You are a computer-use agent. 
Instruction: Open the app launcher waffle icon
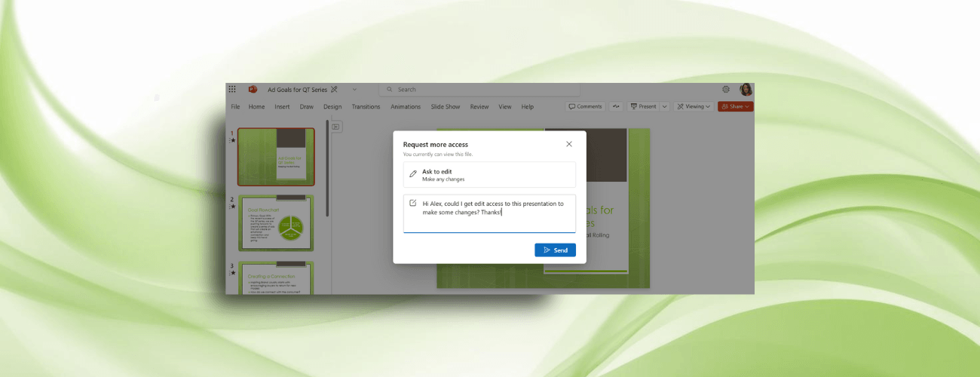click(x=232, y=89)
